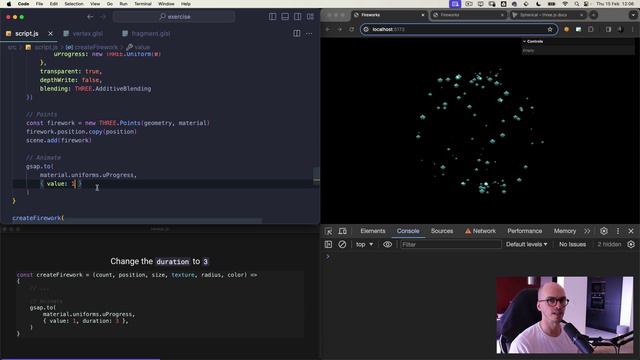Open DevTools settings gear

604,231
